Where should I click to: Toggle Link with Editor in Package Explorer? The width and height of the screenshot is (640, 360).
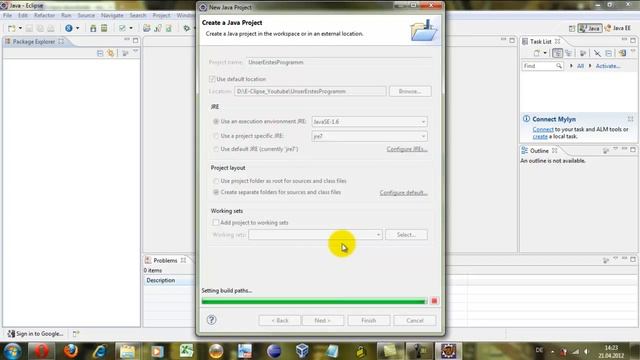pyautogui.click(x=111, y=53)
